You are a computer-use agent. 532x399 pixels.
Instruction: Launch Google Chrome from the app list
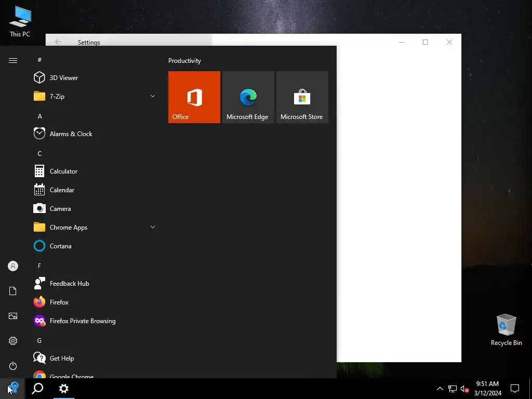(95, 374)
